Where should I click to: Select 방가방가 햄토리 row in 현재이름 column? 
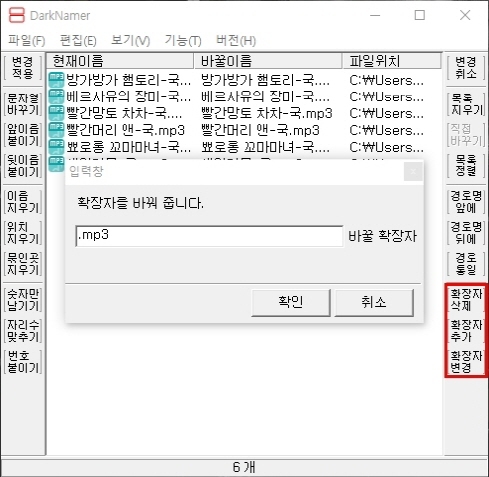point(129,80)
